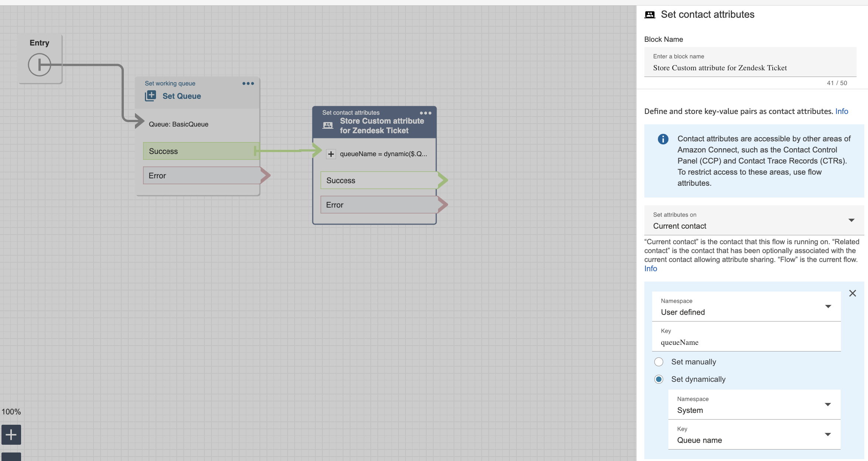This screenshot has width=868, height=461.
Task: Open the System namespace dropdown
Action: point(754,405)
